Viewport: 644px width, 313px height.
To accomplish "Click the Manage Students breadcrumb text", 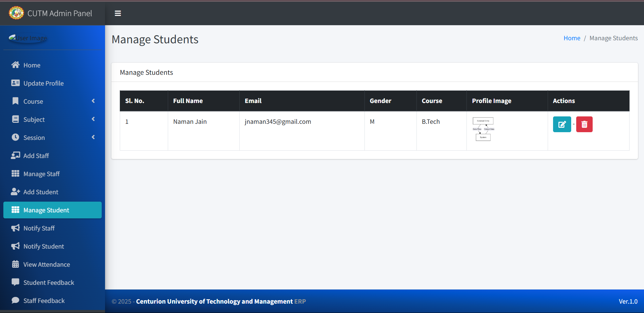I will pos(613,38).
